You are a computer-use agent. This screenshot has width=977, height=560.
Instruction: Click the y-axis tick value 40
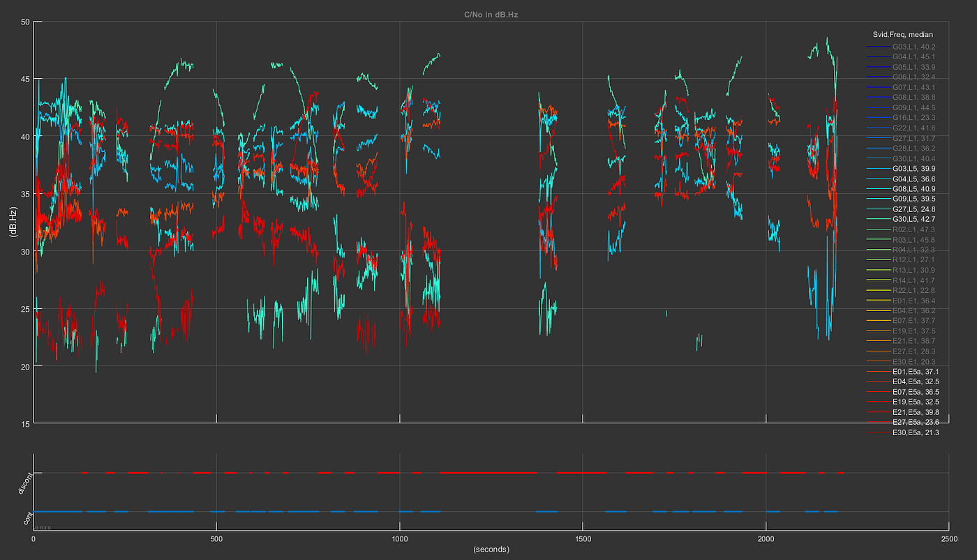24,137
